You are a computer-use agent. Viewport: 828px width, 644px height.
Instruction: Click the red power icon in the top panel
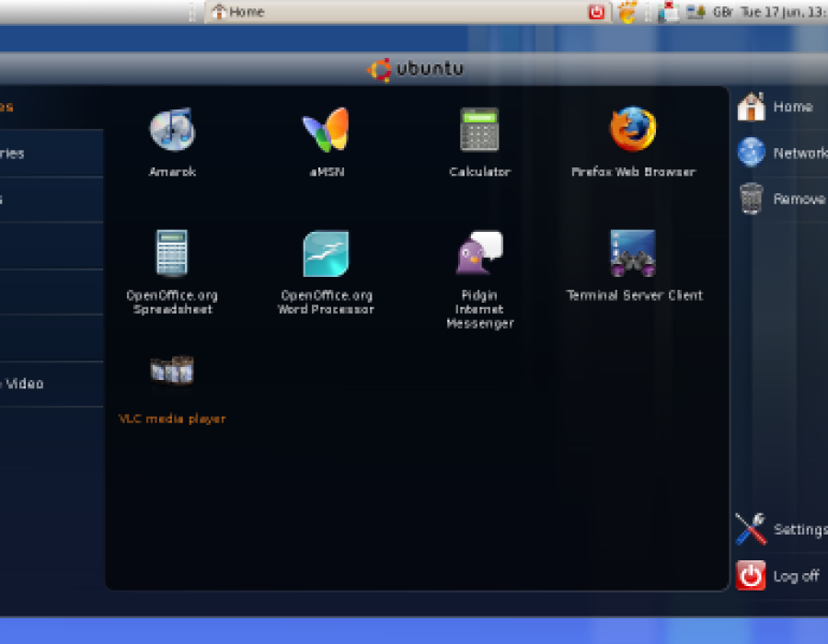[596, 12]
